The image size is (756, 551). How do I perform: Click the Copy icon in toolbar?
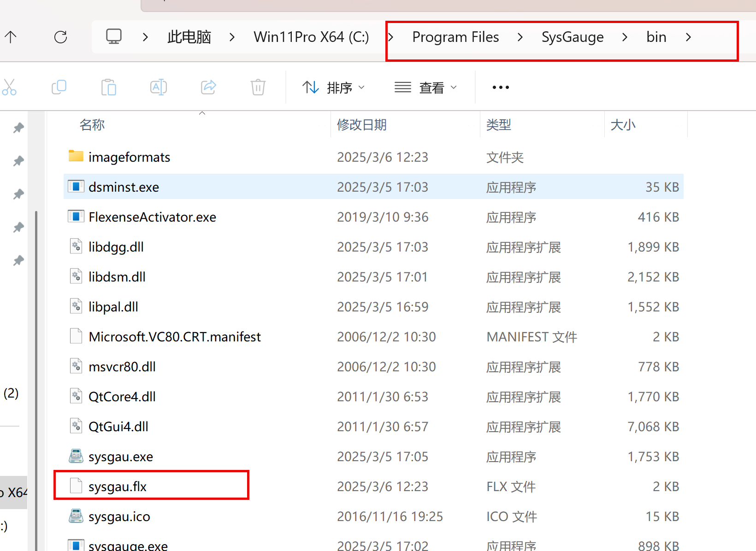click(59, 87)
